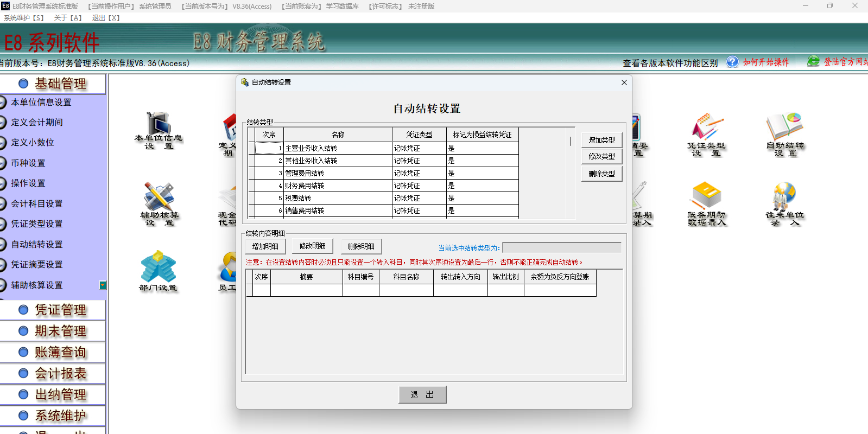868x434 pixels.
Task: Click the blue help question mark icon
Action: [732, 62]
